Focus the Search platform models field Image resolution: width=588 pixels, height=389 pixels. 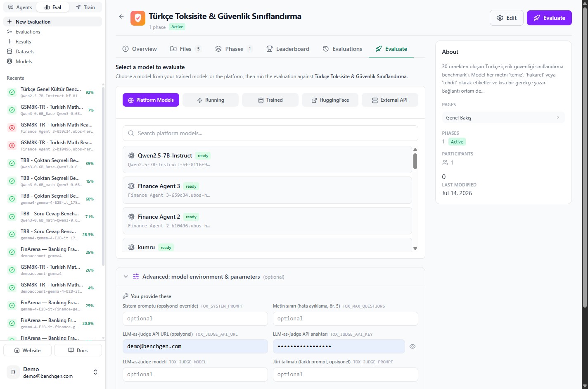click(x=270, y=133)
